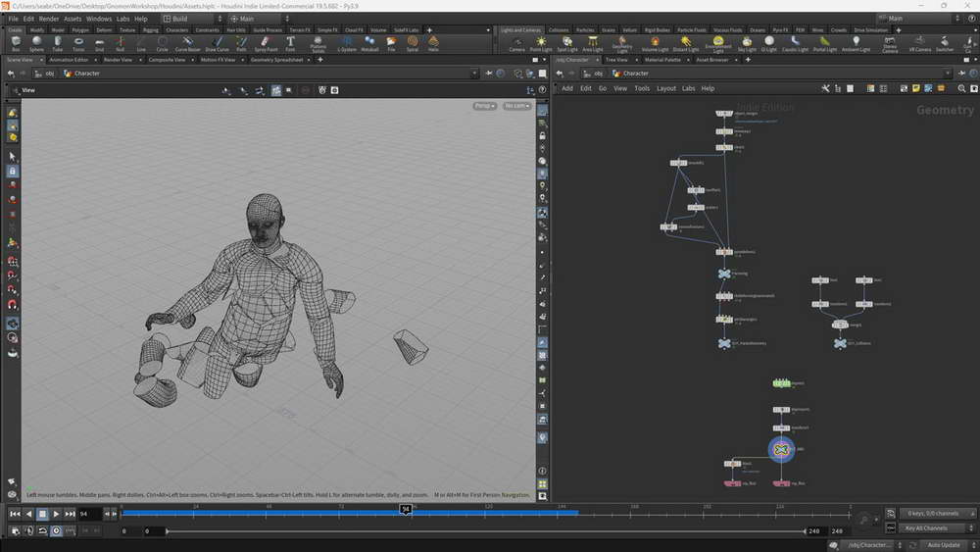
Task: Add a VR Camera from the shelf
Action: click(x=919, y=44)
